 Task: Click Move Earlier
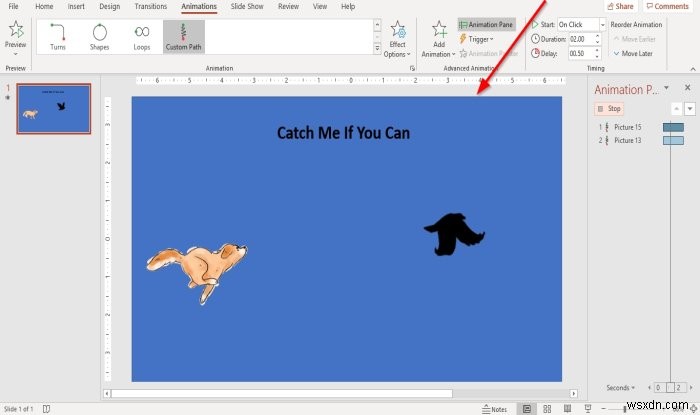(x=634, y=39)
